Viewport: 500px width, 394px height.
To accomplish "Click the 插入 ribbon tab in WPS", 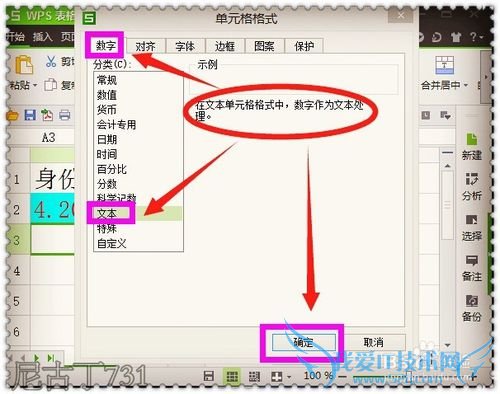I will coord(42,36).
